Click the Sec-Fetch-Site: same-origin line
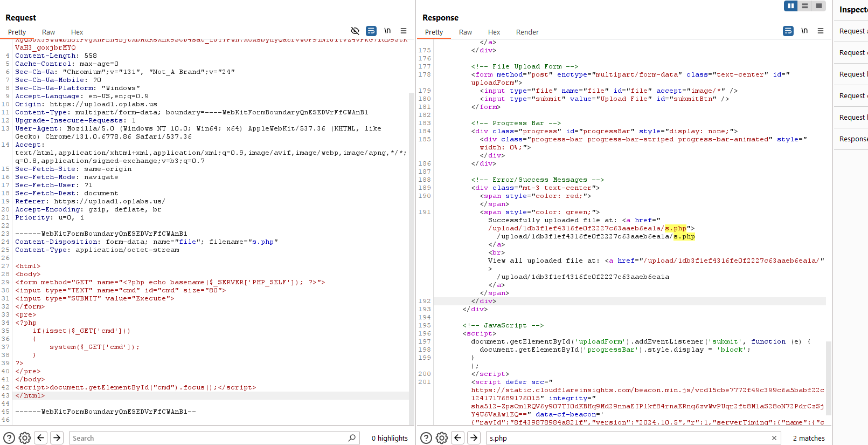Viewport: 868px width, 445px height. coord(73,169)
